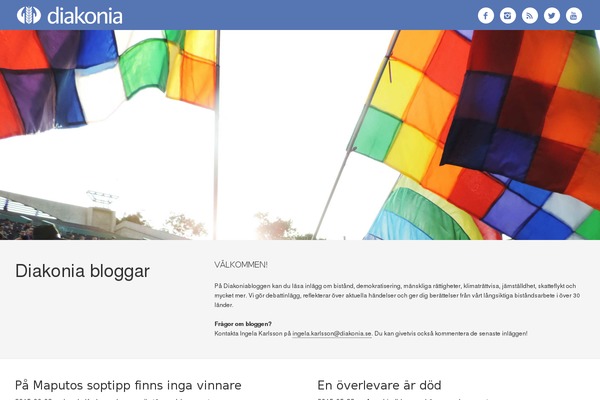This screenshot has height=400, width=600.
Task: Open Diakonia's Facebook page icon
Action: click(486, 16)
